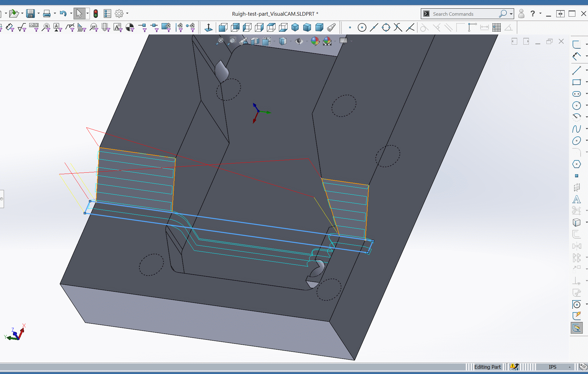588x374 pixels.
Task: Open the Print dropdown arrow
Action: [x=55, y=14]
